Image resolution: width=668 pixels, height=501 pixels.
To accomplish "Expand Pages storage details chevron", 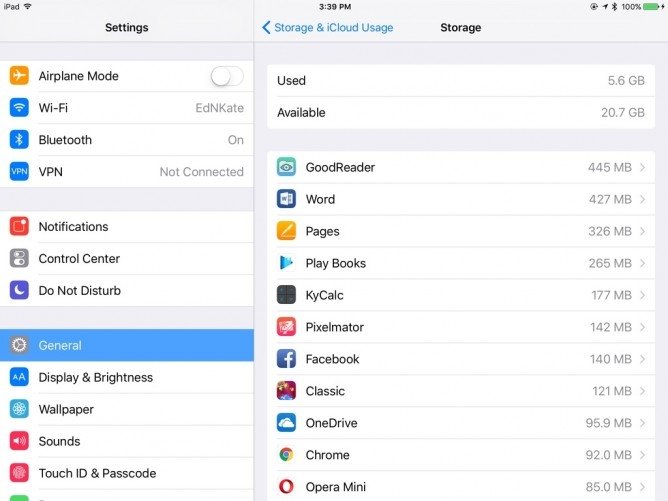I will coord(642,231).
